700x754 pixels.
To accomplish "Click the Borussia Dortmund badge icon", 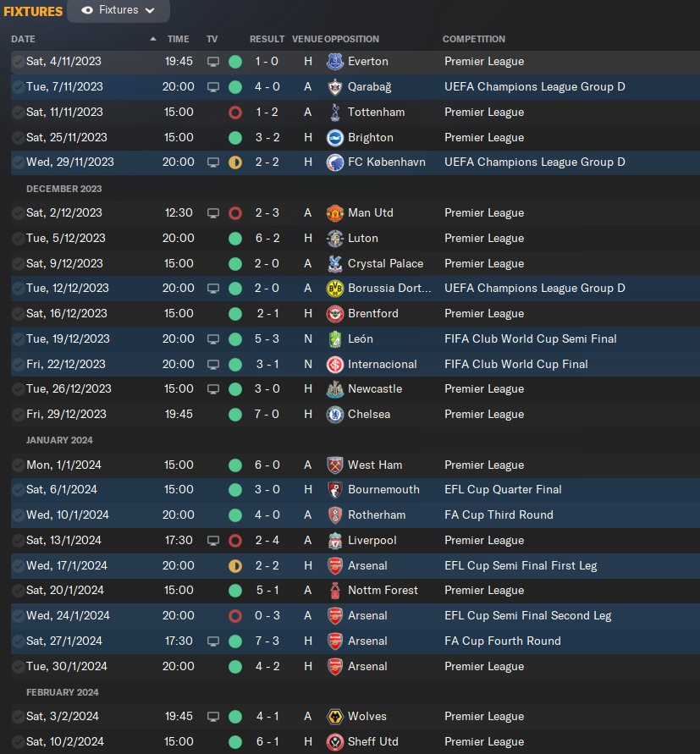I will pos(335,289).
